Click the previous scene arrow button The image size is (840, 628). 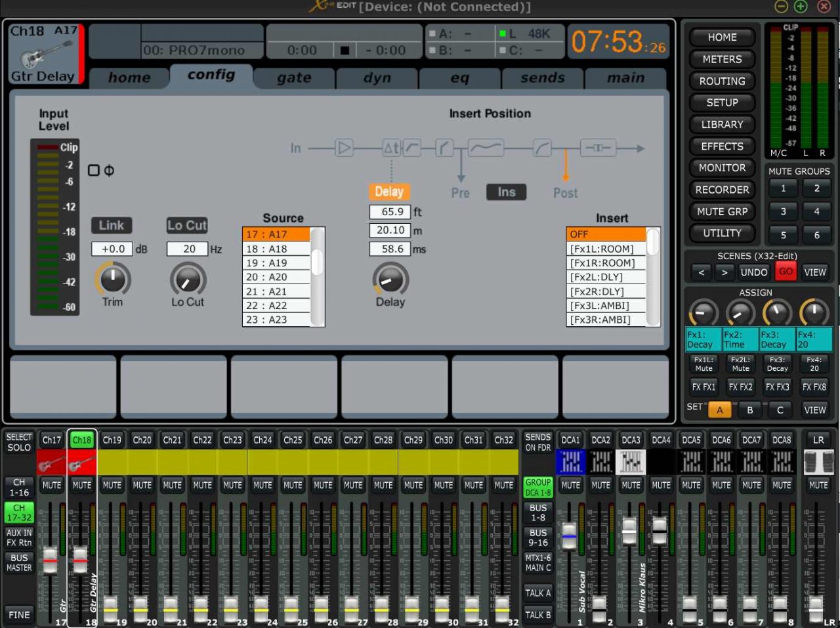[x=702, y=272]
